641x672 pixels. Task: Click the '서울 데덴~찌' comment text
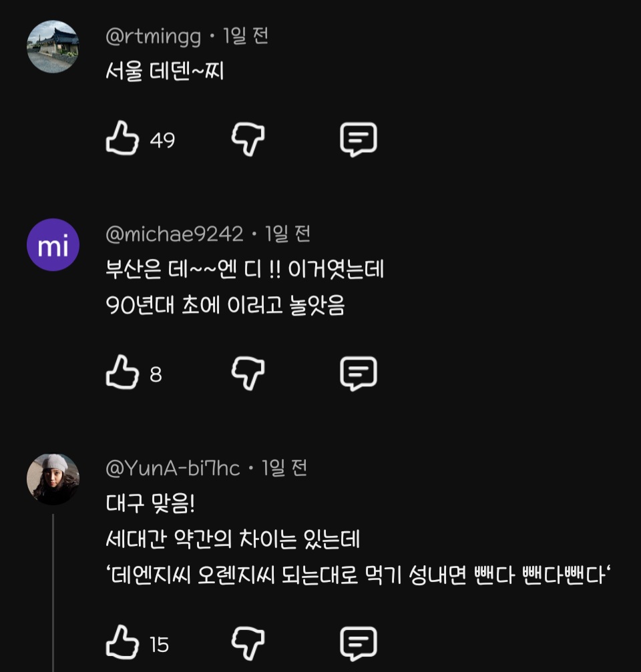click(x=165, y=71)
